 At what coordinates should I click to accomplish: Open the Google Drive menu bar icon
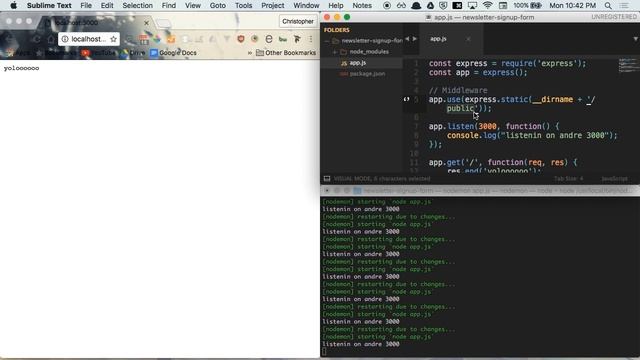pyautogui.click(x=430, y=6)
